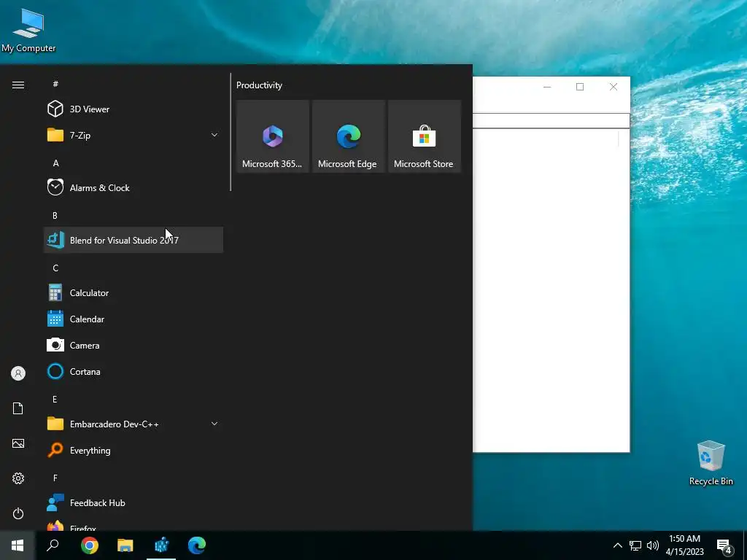The image size is (747, 560).
Task: Click the network tray icon
Action: point(635,545)
